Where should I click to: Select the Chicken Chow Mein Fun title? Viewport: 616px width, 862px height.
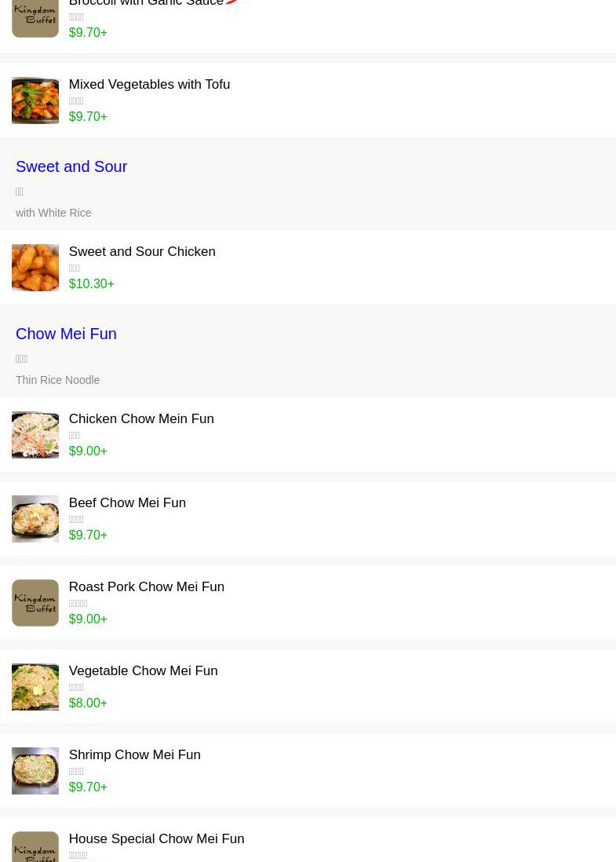click(x=141, y=419)
